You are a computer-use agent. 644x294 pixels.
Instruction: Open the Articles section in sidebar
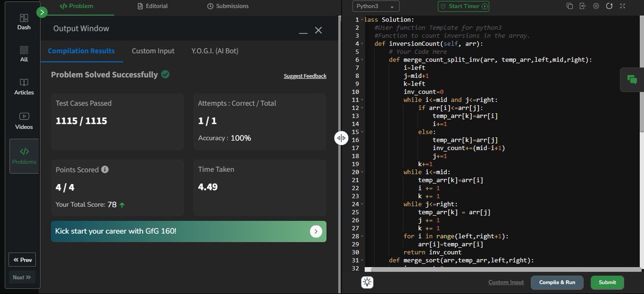pos(24,87)
